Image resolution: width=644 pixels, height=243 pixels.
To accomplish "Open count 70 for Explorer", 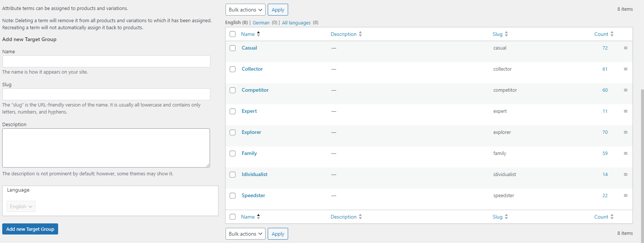I will tap(605, 132).
